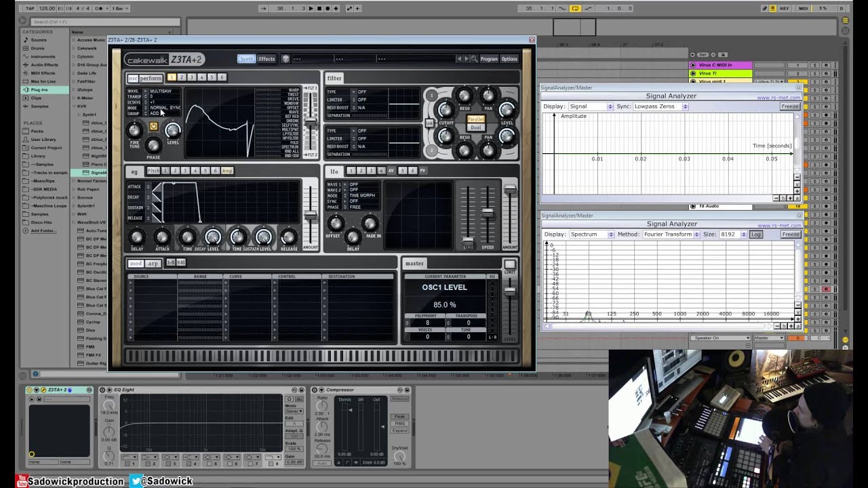868x488 pixels.
Task: Click the envelope Release knob
Action: (288, 237)
